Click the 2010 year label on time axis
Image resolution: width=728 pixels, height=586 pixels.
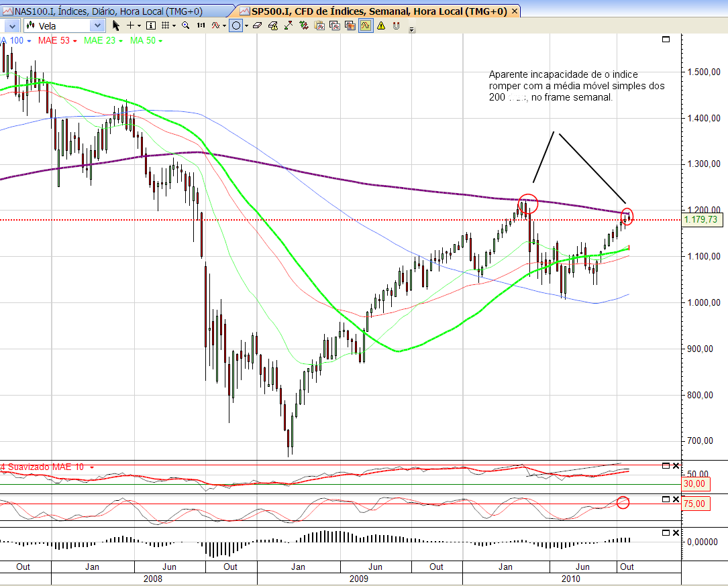(570, 579)
